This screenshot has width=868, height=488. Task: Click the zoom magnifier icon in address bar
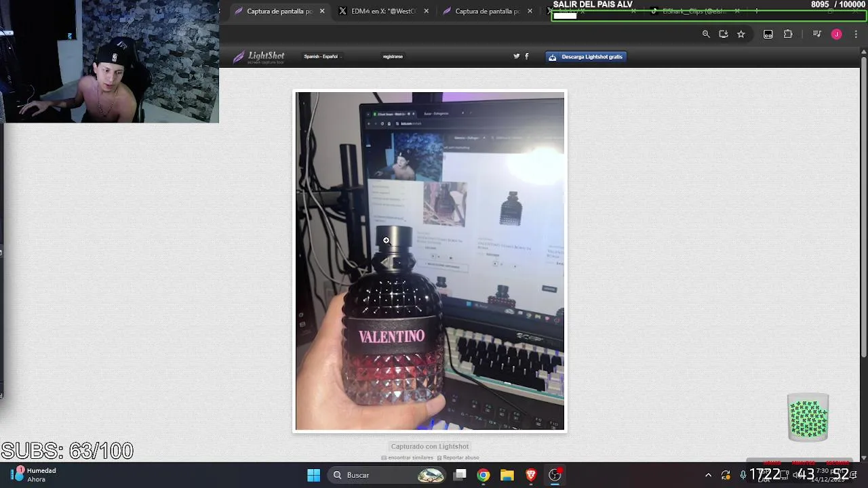click(x=706, y=34)
